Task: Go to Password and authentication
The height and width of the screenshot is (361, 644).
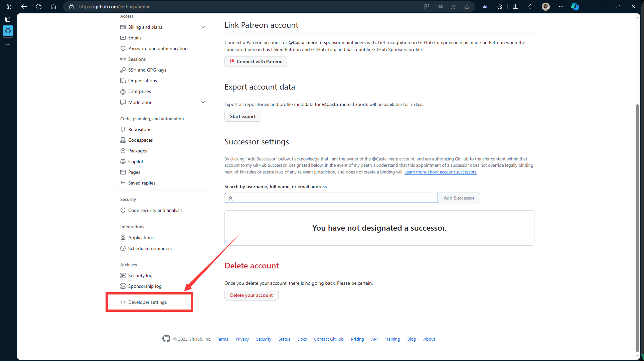Action: coord(158,48)
